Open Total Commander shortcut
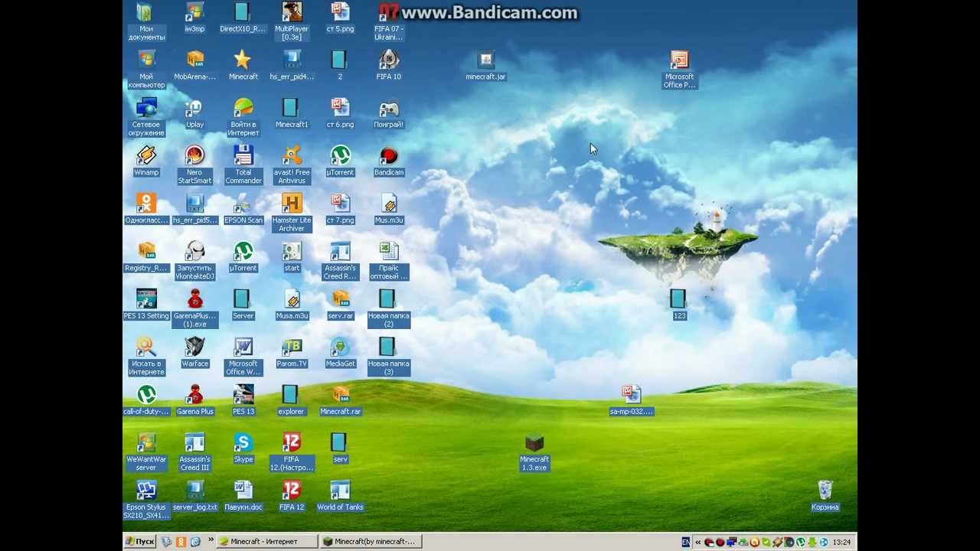This screenshot has width=980, height=551. tap(243, 155)
